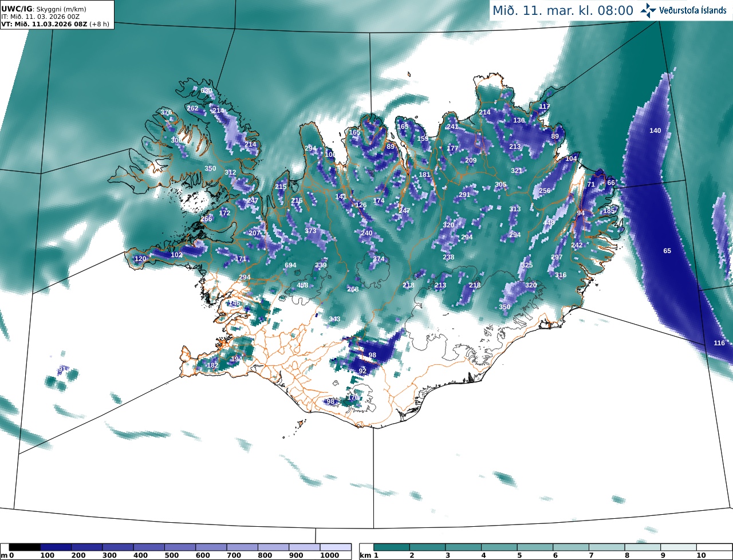Pick the pale lavender 900–1000 m legend swatch
The height and width of the screenshot is (560, 733).
(x=304, y=547)
